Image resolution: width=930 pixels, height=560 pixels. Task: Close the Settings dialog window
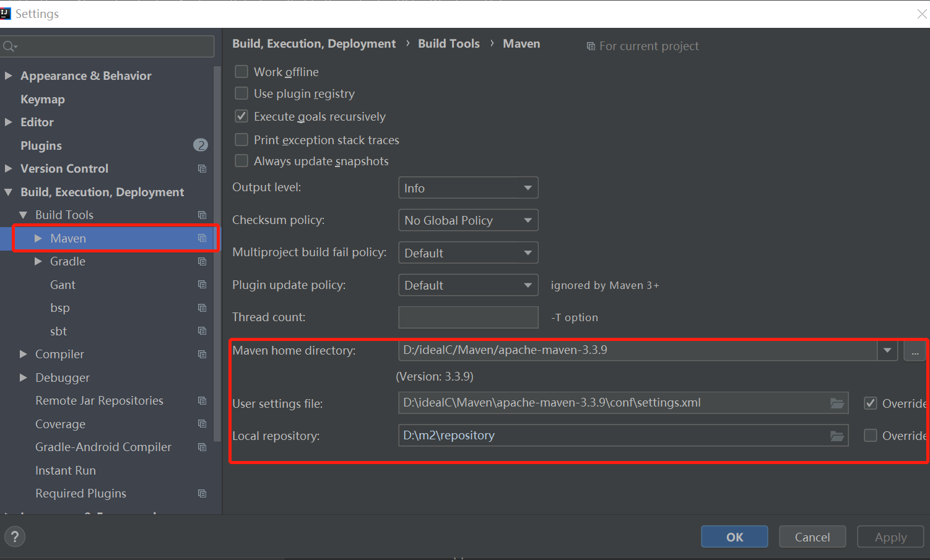921,14
